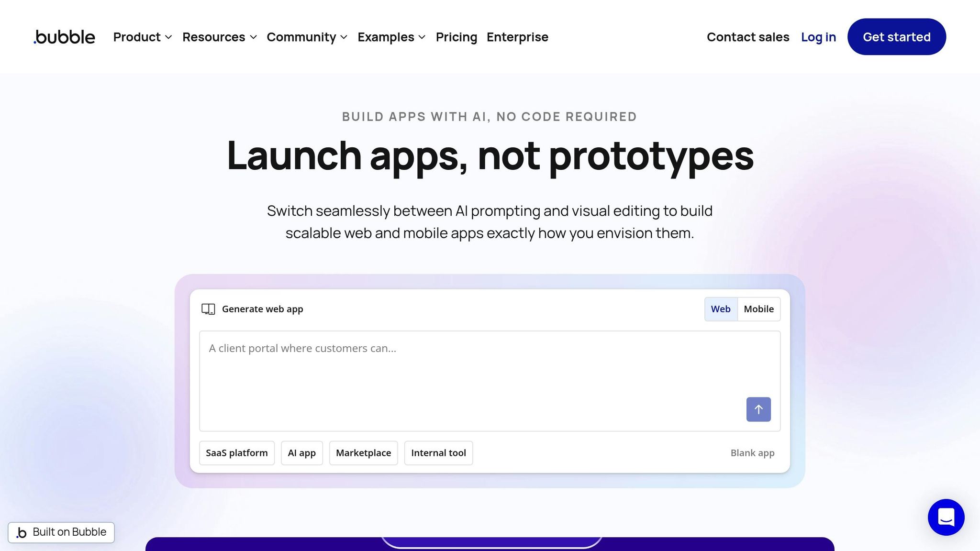Select the Marketplace suggestion chip
This screenshot has height=551, width=980.
click(363, 453)
